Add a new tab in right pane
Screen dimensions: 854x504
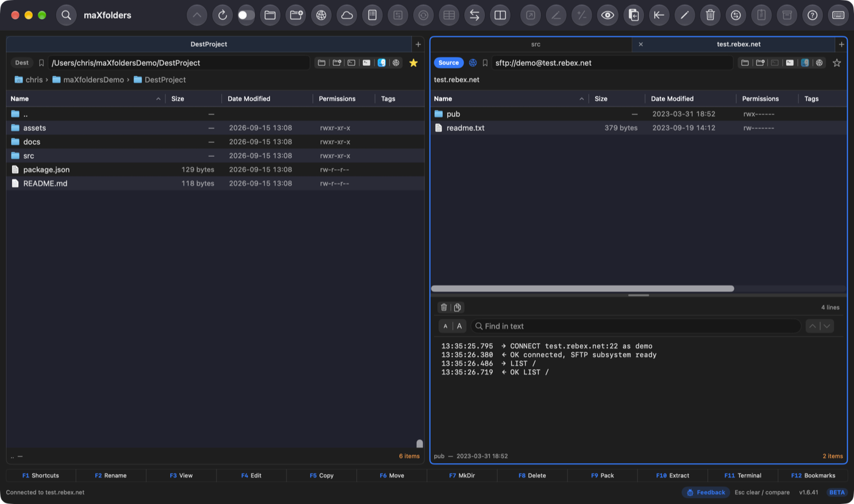pyautogui.click(x=841, y=44)
